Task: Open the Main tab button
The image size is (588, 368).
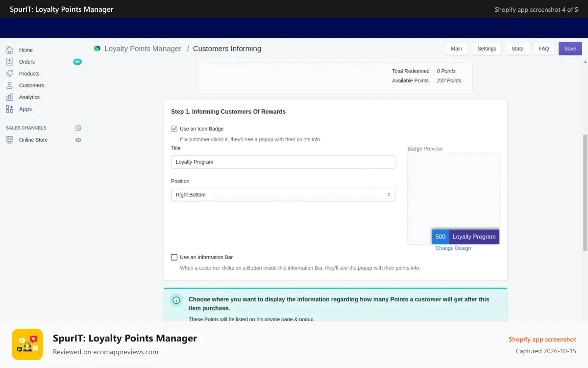Action: pos(456,49)
